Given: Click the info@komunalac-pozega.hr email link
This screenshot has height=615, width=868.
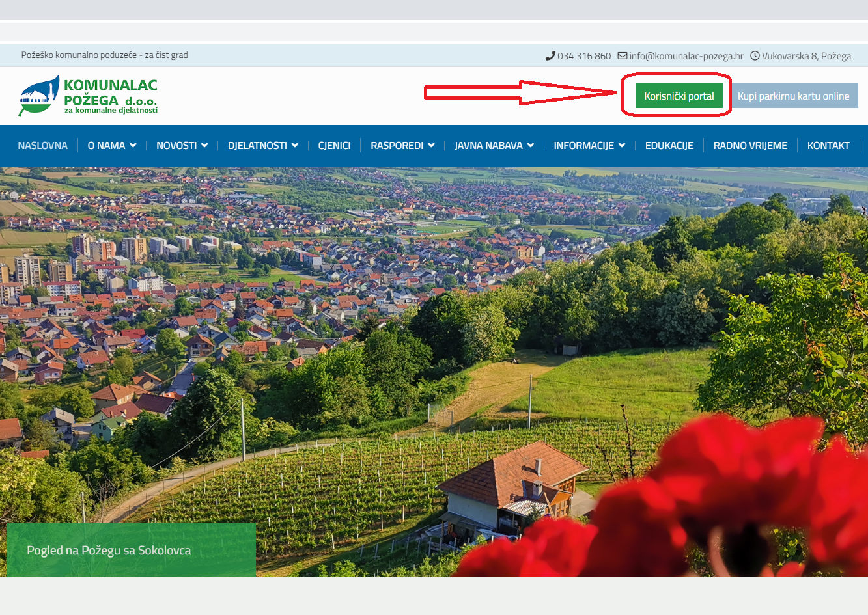Looking at the screenshot, I should (x=686, y=56).
